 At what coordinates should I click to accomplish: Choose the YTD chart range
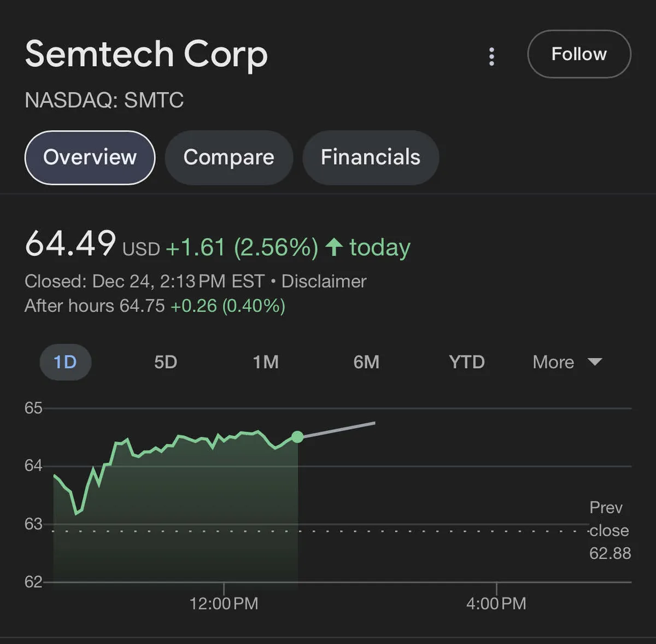pos(466,362)
